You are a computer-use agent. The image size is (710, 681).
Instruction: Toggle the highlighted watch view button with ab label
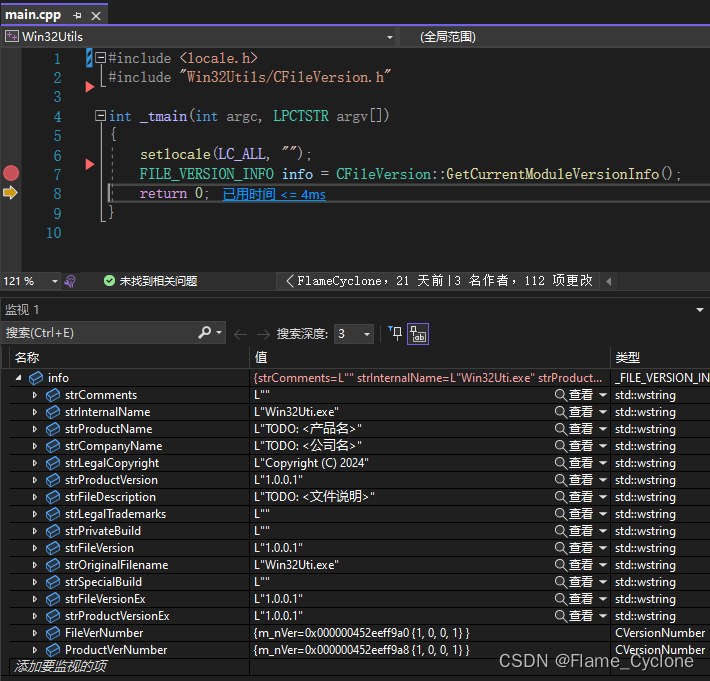click(418, 334)
